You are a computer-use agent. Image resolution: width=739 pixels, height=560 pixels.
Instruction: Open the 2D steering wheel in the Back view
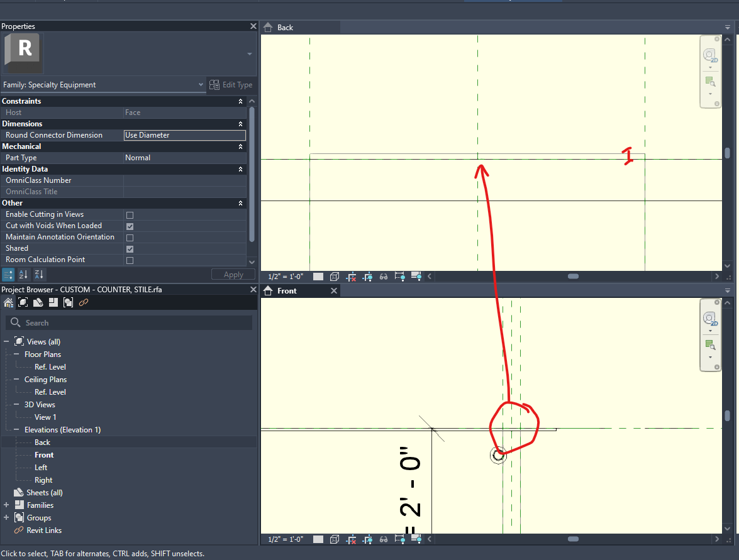(x=710, y=55)
